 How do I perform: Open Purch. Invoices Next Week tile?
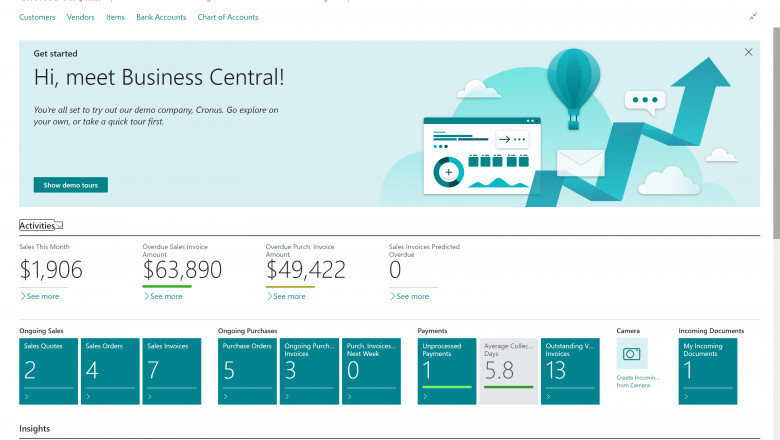tap(371, 371)
